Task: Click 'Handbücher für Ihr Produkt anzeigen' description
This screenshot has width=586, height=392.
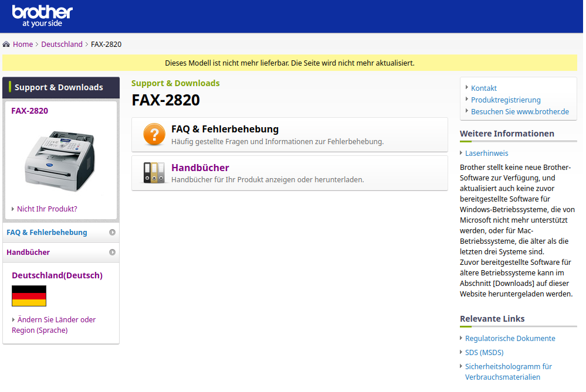Action: coord(267,180)
